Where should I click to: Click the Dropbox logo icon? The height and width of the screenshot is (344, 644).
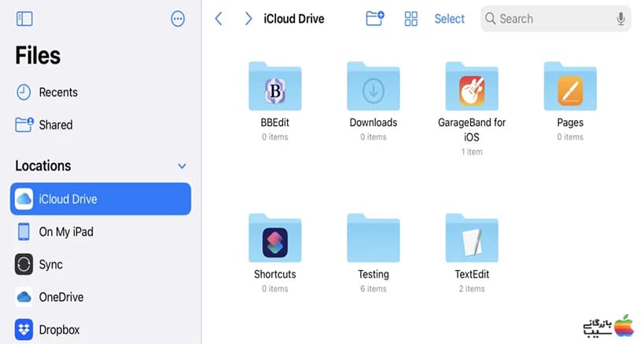(x=24, y=330)
